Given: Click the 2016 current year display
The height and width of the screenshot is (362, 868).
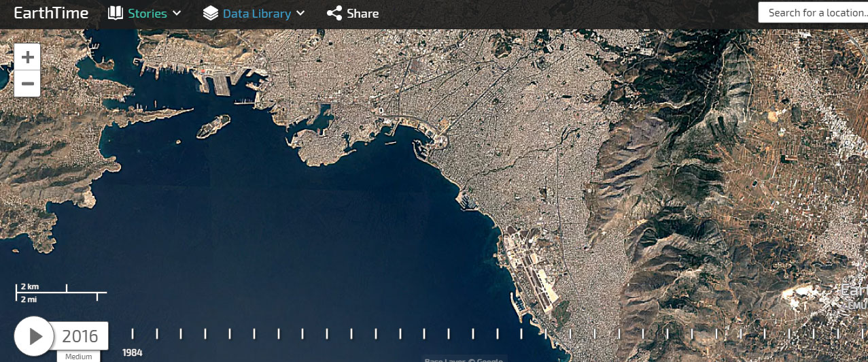Looking at the screenshot, I should [x=80, y=336].
